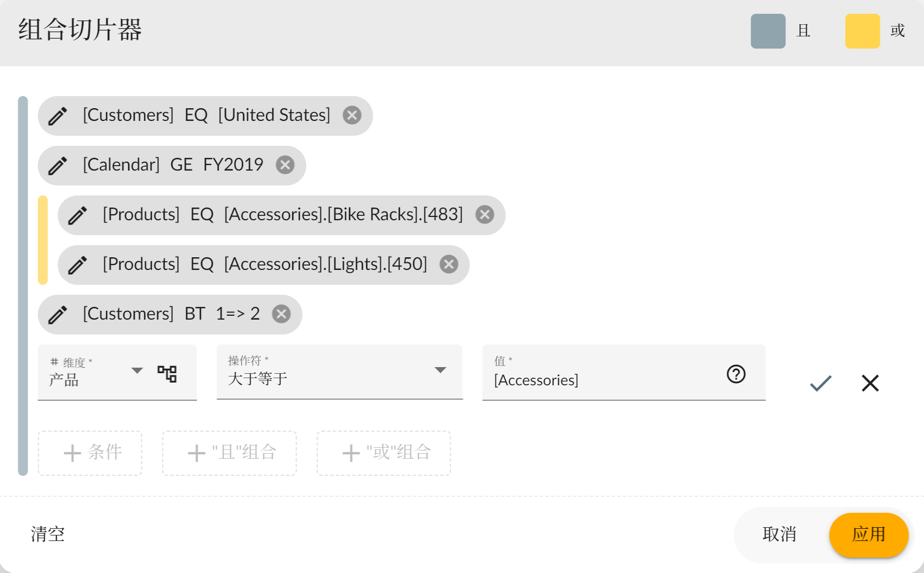Screen dimensions: 924x573
Task: Open the 维度 dimension dropdown
Action: click(138, 370)
